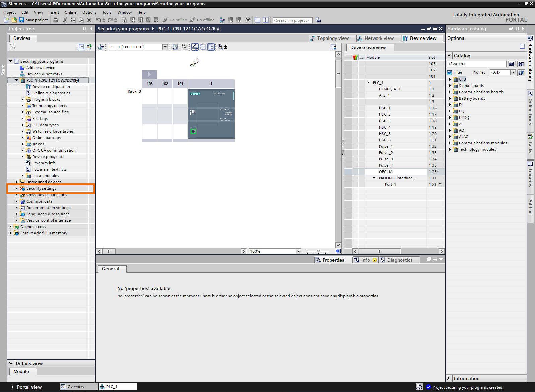Viewport: 535px width, 392px height.
Task: Click the Go online button
Action: pos(175,20)
